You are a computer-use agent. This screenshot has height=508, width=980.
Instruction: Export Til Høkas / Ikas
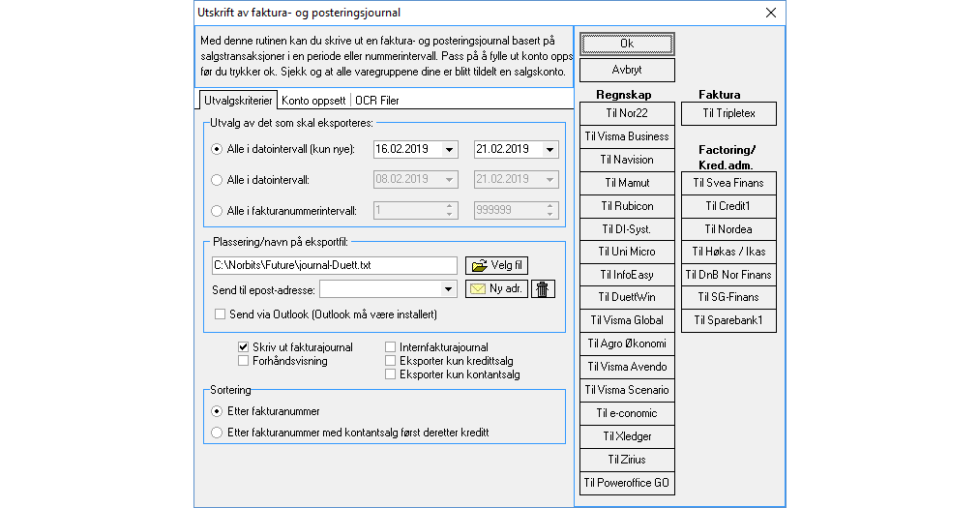(x=728, y=252)
